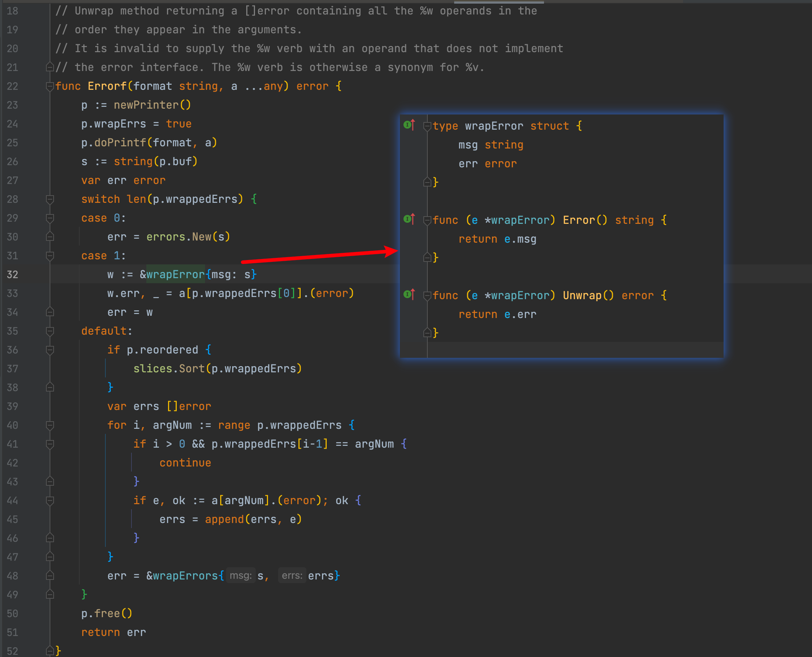Click 'p.wrapErrs = true' text
The image size is (812, 657).
[x=136, y=124]
